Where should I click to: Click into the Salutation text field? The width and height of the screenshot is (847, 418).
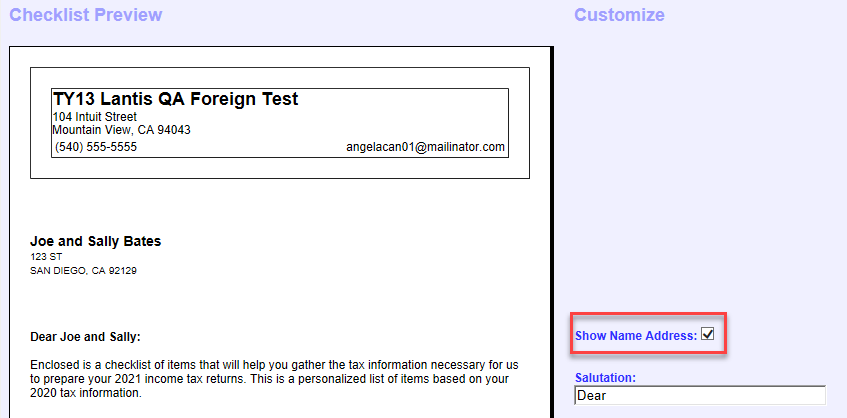pos(700,395)
